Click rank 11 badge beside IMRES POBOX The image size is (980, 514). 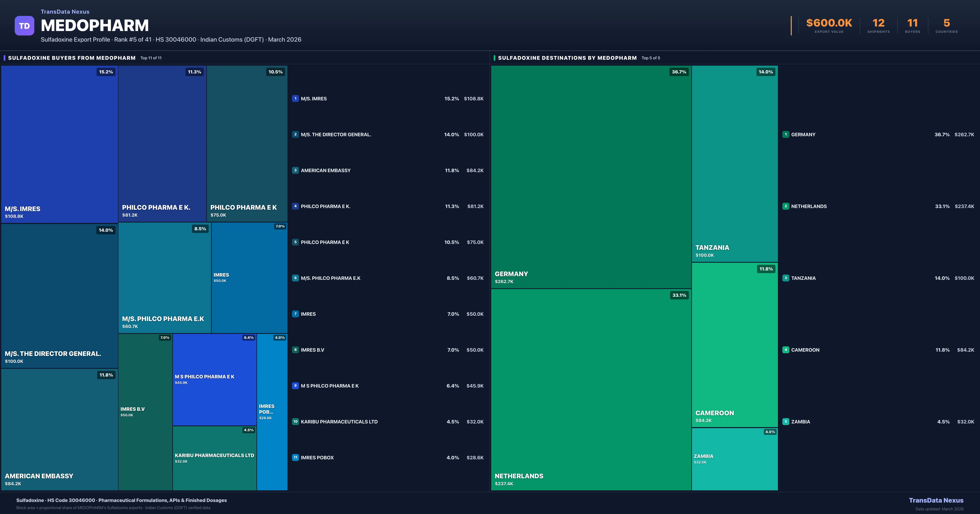(295, 457)
